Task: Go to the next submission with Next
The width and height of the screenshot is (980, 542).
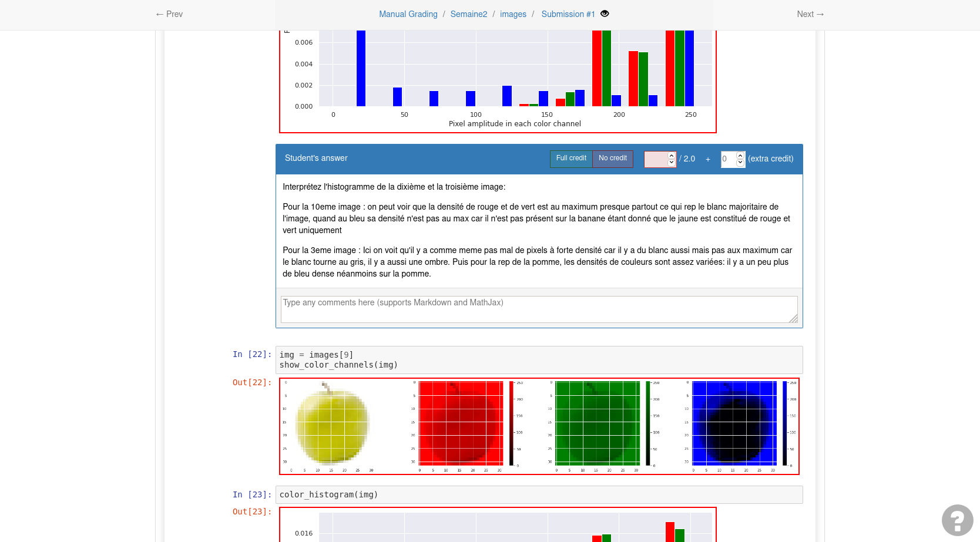Action: (x=810, y=14)
